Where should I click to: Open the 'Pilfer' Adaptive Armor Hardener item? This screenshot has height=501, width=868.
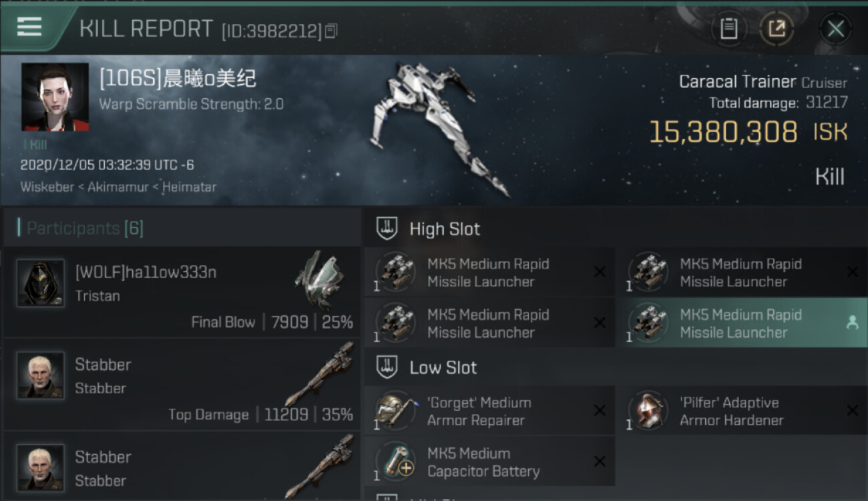pos(742,411)
